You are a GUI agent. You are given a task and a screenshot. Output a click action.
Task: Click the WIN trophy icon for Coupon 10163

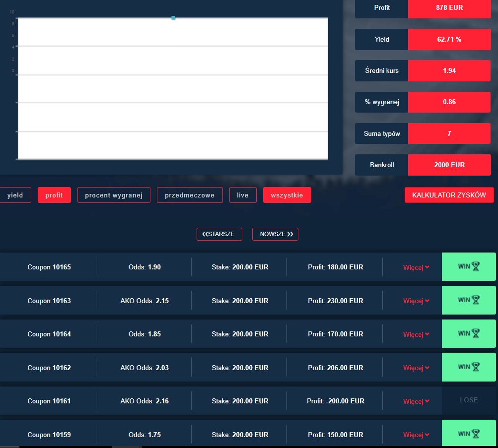click(x=476, y=300)
